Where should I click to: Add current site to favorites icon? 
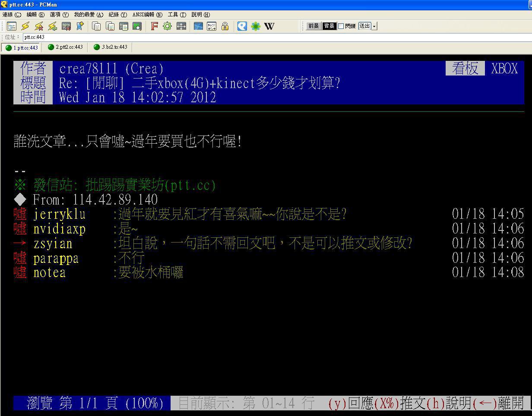click(80, 26)
